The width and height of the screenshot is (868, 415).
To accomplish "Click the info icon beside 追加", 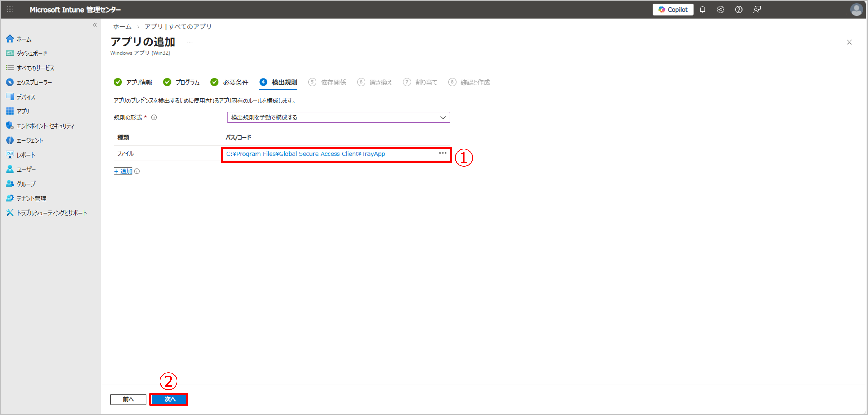I will click(137, 172).
